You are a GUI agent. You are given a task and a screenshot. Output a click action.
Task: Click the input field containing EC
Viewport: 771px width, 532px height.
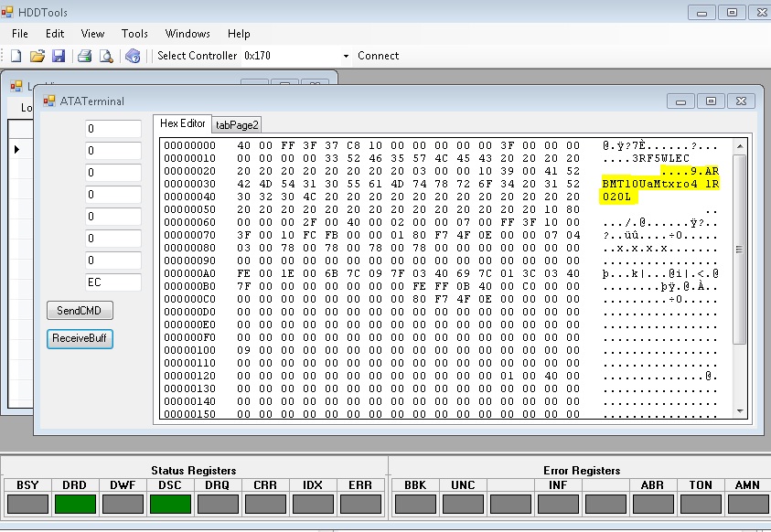[x=113, y=282]
